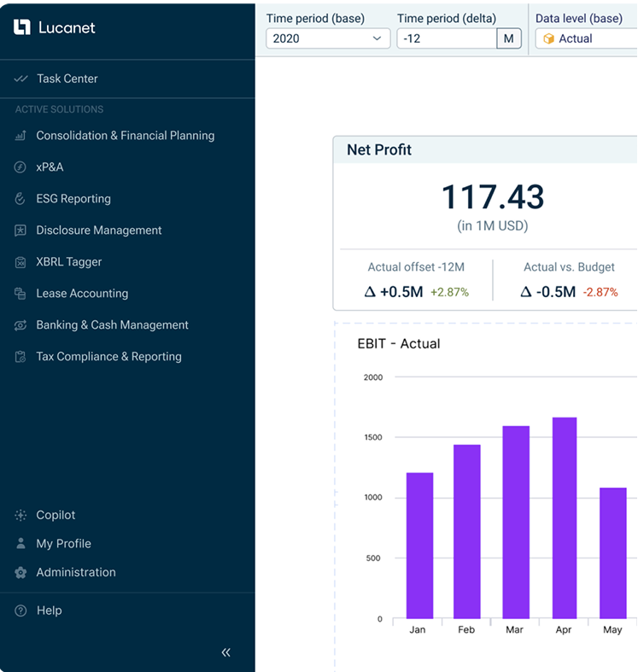Open Consolidation & Financial Planning
638x672 pixels.
tap(125, 136)
